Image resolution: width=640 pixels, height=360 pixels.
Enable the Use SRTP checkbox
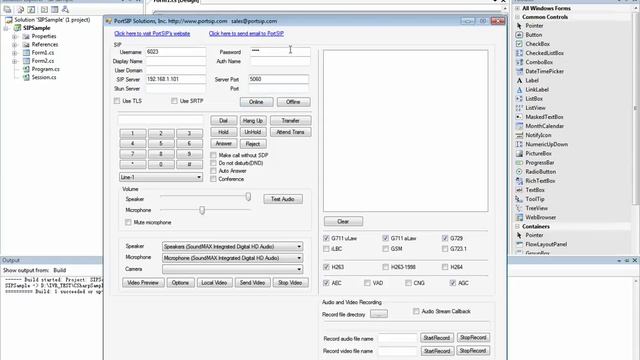tap(175, 101)
